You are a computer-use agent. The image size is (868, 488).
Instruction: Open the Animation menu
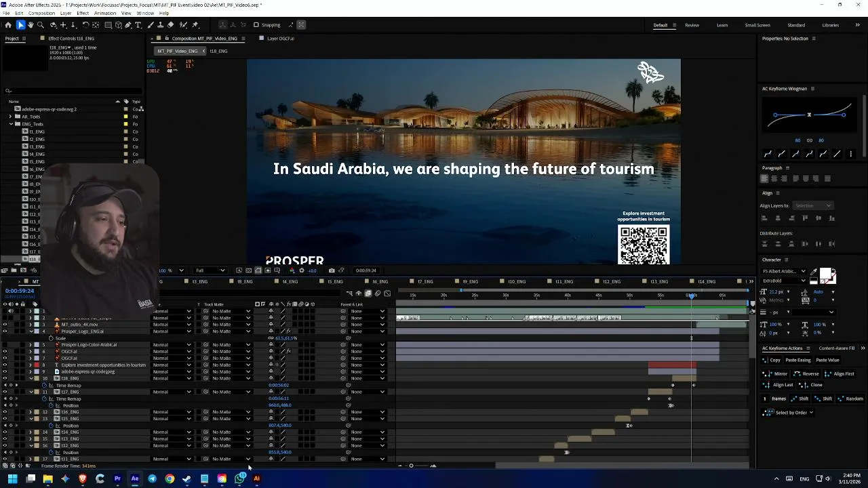click(104, 13)
